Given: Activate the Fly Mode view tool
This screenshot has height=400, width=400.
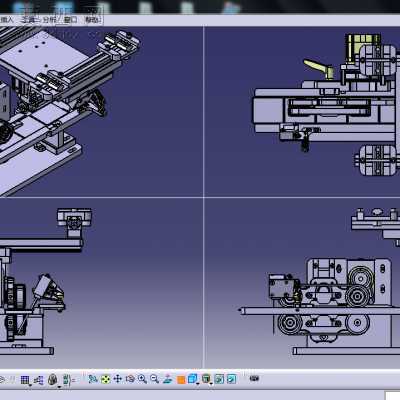Looking at the screenshot, I should 93,379.
